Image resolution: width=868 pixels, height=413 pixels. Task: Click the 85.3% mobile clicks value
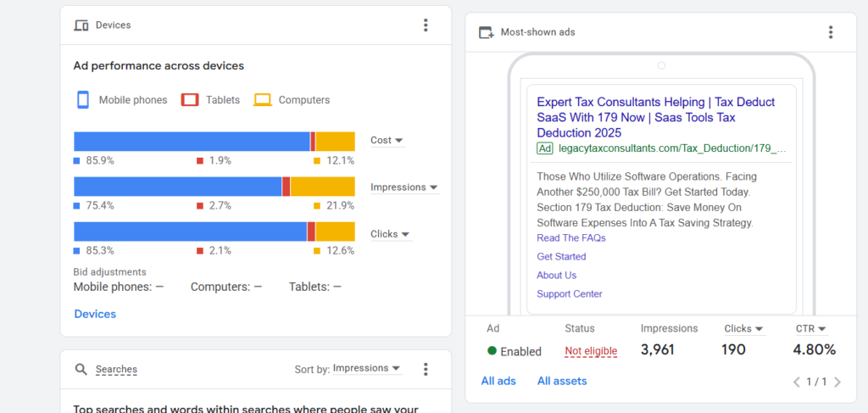(x=100, y=251)
